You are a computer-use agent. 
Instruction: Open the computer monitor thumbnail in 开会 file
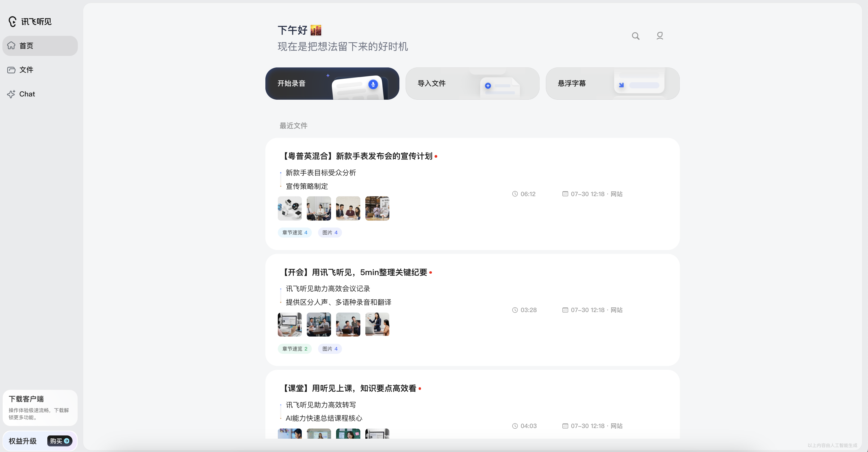(290, 325)
